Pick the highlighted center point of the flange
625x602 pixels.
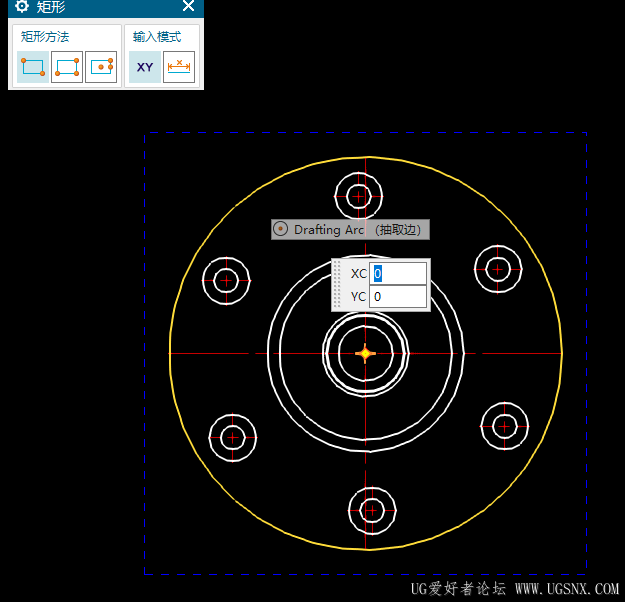pos(365,353)
